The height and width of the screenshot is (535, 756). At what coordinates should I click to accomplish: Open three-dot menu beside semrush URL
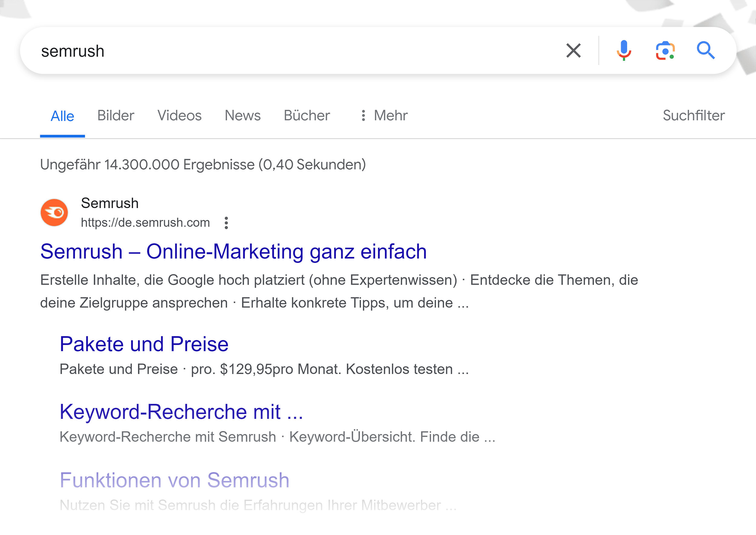[x=226, y=223]
